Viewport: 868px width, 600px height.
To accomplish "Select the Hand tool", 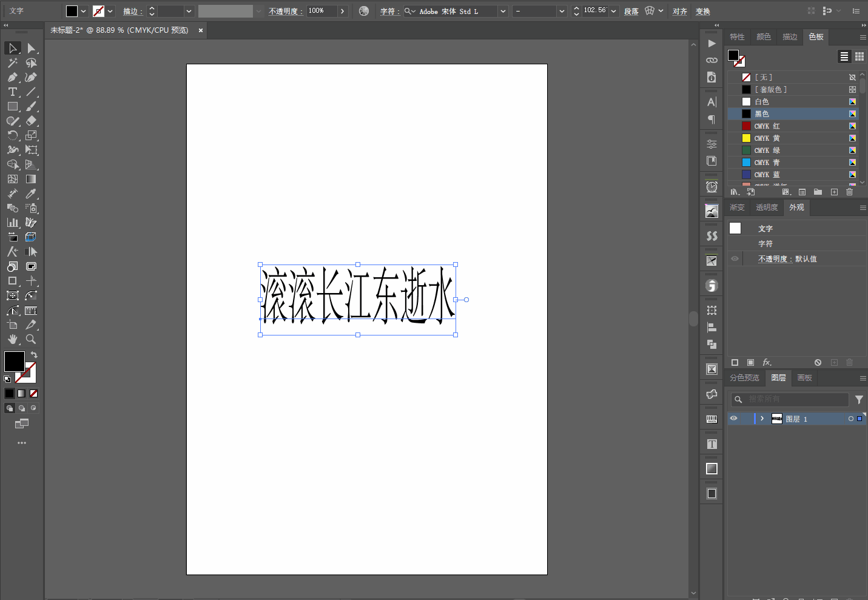I will [12, 340].
